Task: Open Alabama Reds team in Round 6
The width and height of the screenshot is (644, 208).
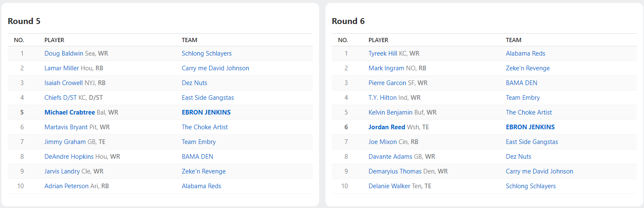Action: pos(525,53)
